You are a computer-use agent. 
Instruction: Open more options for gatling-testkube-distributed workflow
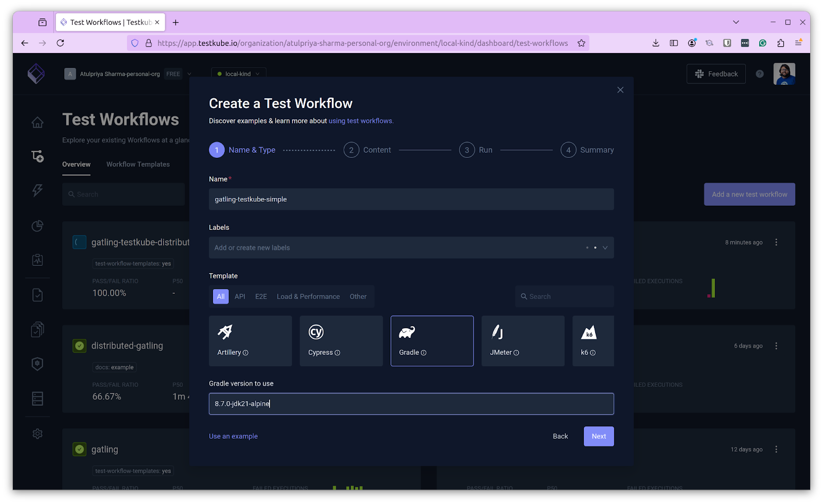click(776, 242)
